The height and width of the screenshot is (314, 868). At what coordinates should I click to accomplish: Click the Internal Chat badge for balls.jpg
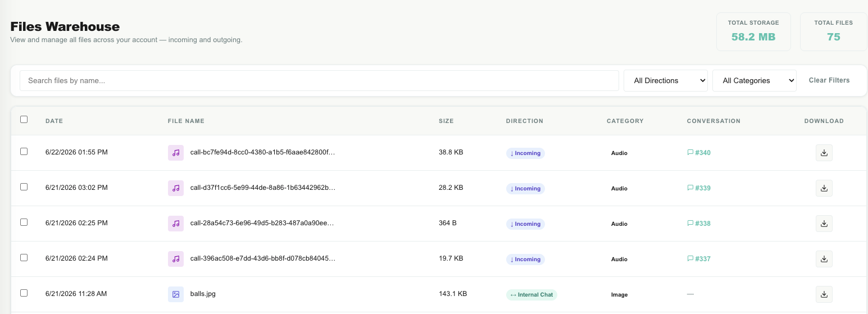(x=531, y=294)
